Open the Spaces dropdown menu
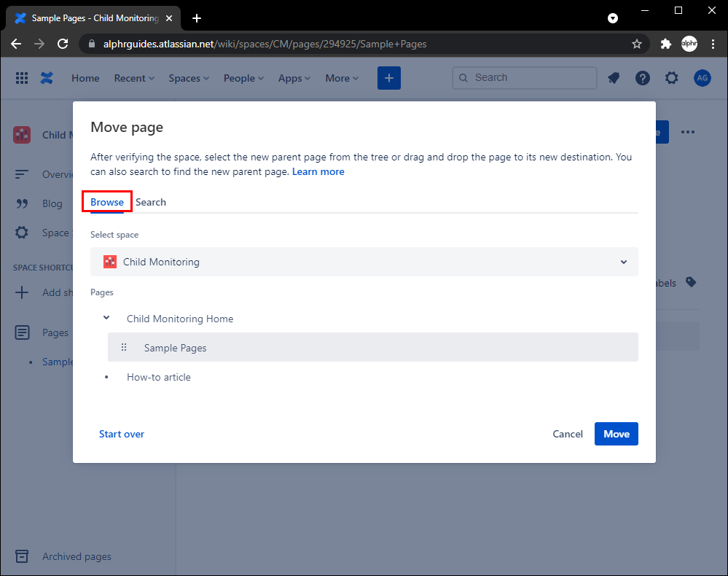This screenshot has height=576, width=728. [189, 78]
